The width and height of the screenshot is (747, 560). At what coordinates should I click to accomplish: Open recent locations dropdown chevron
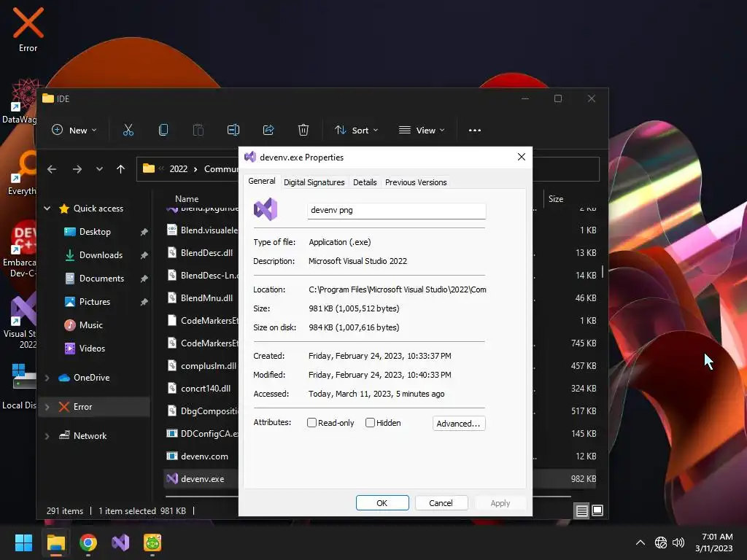(x=99, y=169)
